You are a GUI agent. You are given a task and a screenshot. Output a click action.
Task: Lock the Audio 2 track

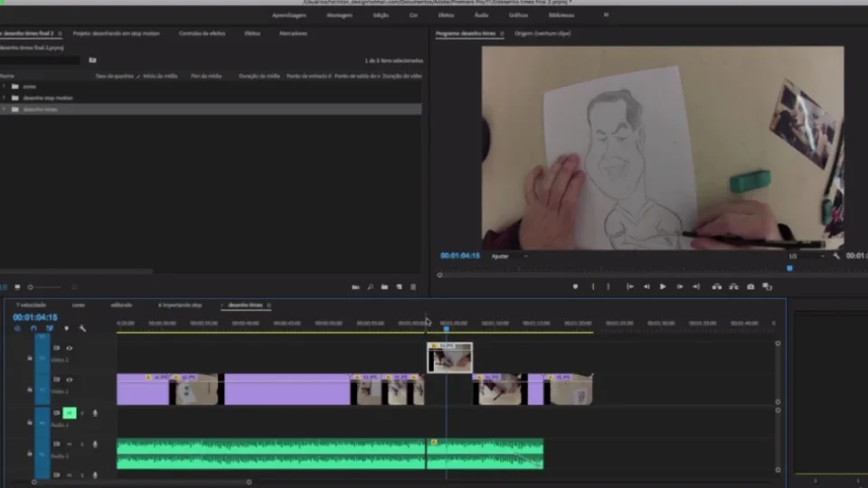point(29,454)
